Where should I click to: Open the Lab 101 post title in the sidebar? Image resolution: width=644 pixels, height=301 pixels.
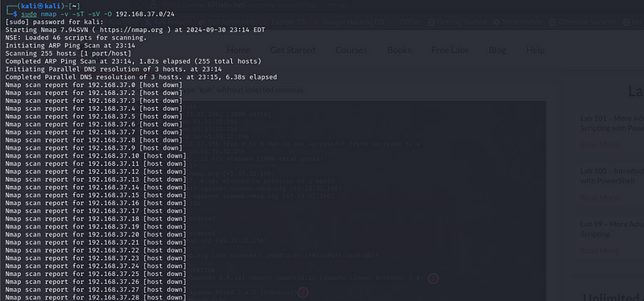[612, 123]
